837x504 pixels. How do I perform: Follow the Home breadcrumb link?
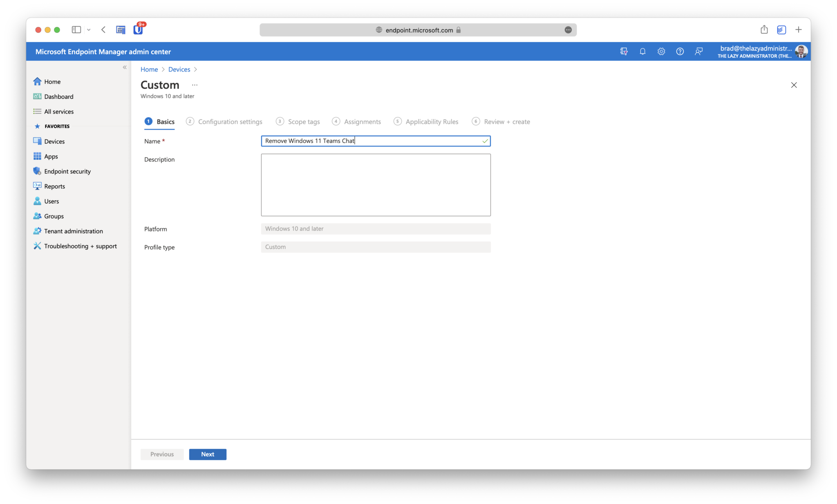[149, 69]
